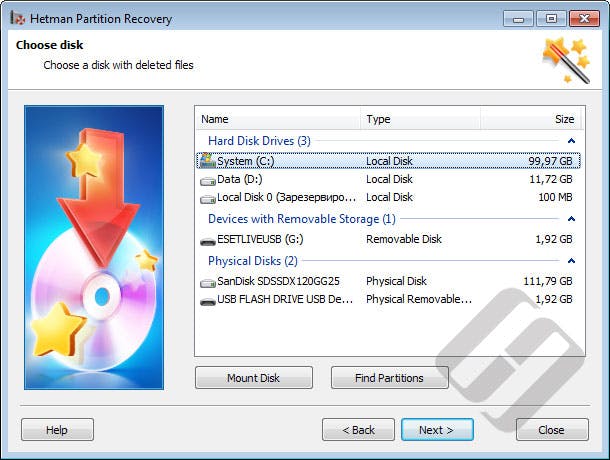Click the 11,72 GB size value

(x=551, y=179)
